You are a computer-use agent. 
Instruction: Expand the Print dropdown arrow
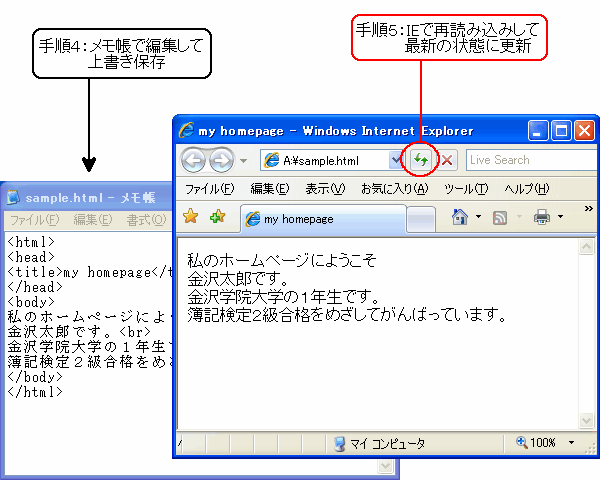tap(560, 217)
